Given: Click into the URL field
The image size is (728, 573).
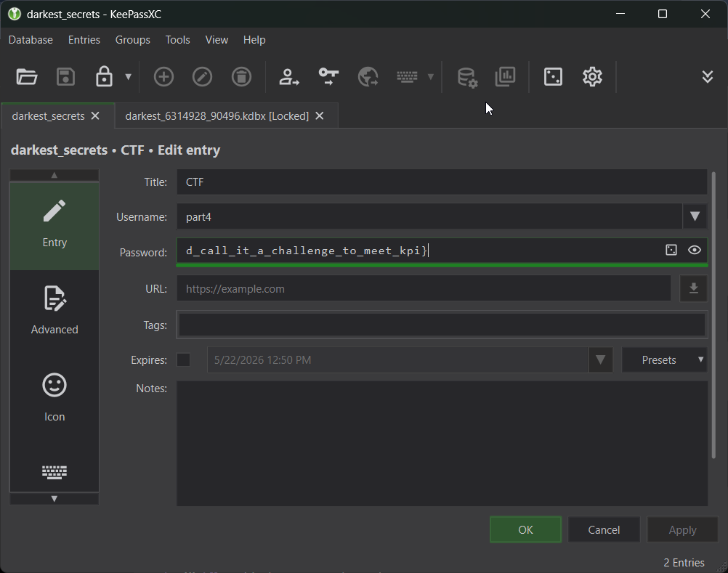Looking at the screenshot, I should 424,288.
